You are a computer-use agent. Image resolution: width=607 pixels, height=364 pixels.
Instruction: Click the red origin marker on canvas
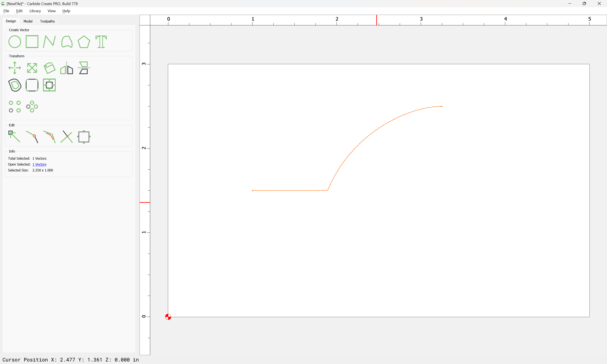click(x=168, y=317)
